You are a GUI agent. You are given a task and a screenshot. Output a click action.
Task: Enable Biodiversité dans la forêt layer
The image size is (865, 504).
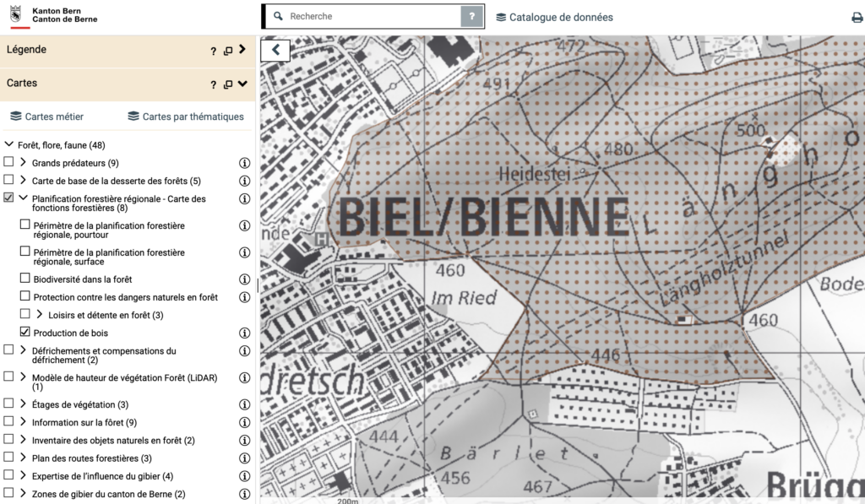(x=24, y=279)
